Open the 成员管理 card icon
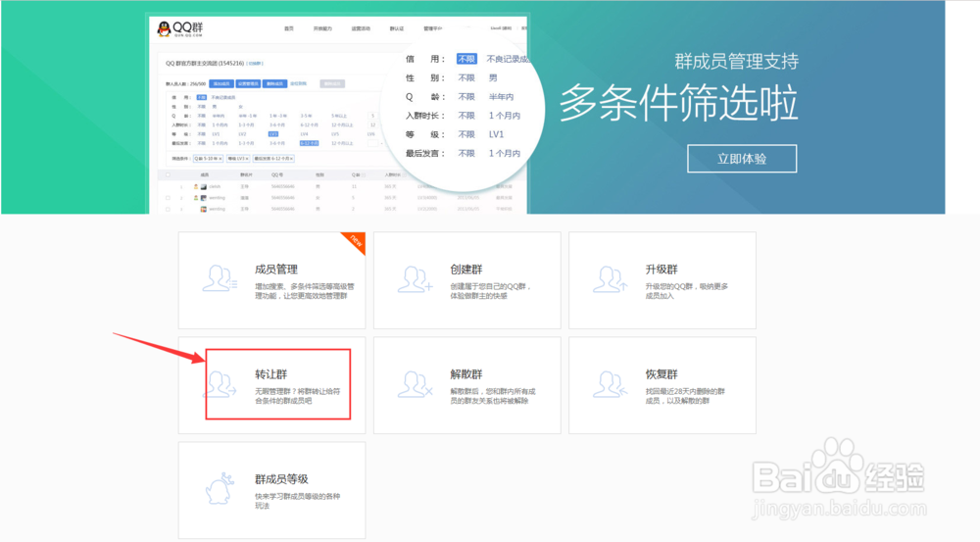Image resolution: width=980 pixels, height=542 pixels. [x=220, y=278]
